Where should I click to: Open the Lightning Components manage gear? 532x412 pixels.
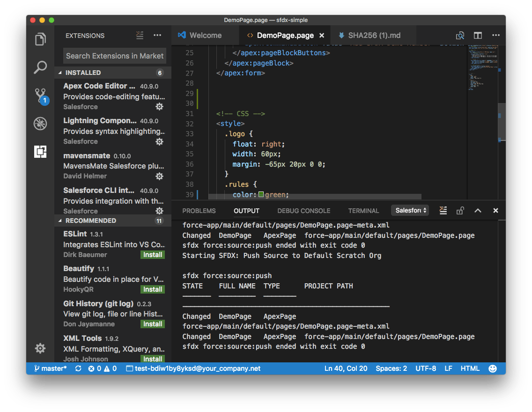(160, 141)
